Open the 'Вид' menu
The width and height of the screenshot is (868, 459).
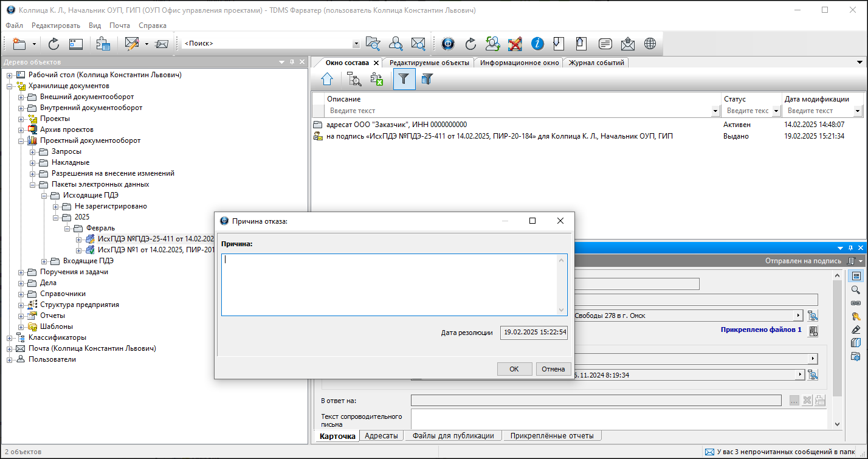click(95, 26)
